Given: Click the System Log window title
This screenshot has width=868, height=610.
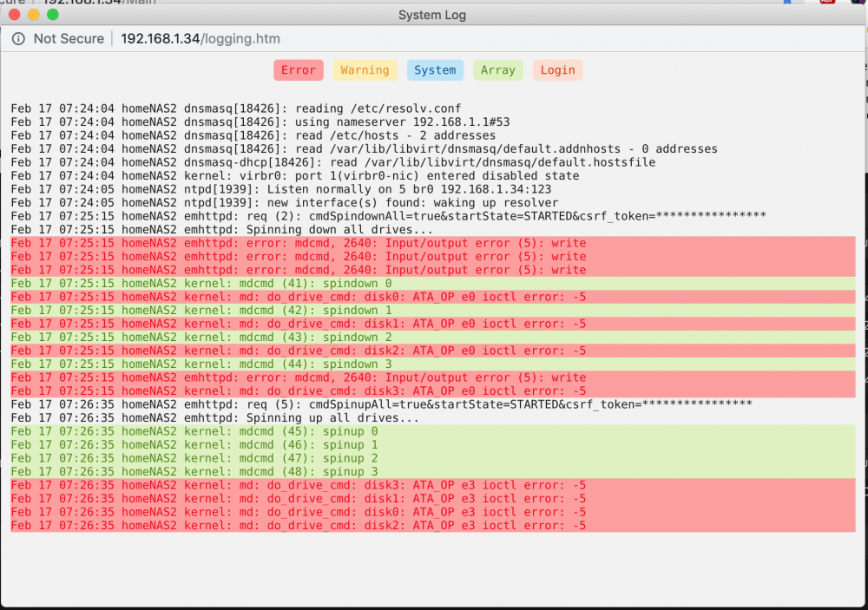Looking at the screenshot, I should tap(432, 15).
